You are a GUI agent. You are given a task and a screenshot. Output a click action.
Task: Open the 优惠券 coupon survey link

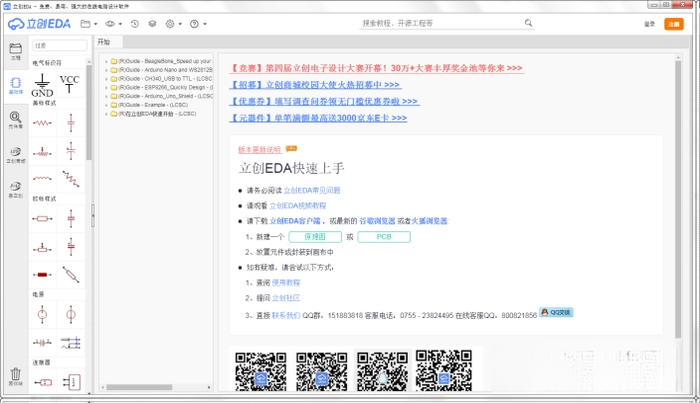click(324, 102)
